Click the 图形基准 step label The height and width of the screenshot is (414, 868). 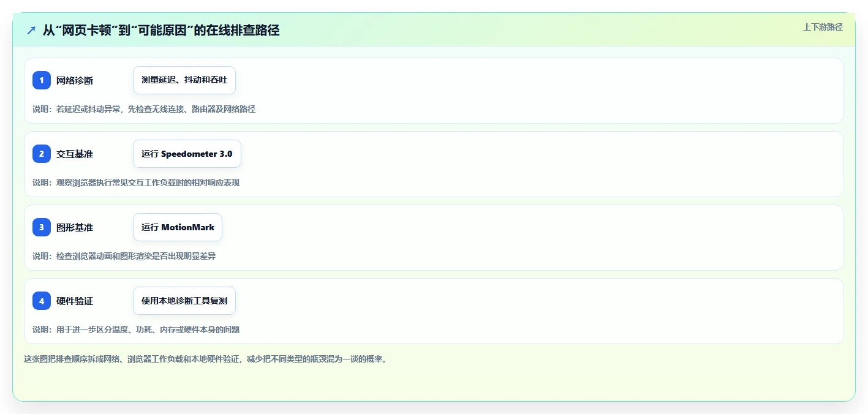click(x=75, y=227)
